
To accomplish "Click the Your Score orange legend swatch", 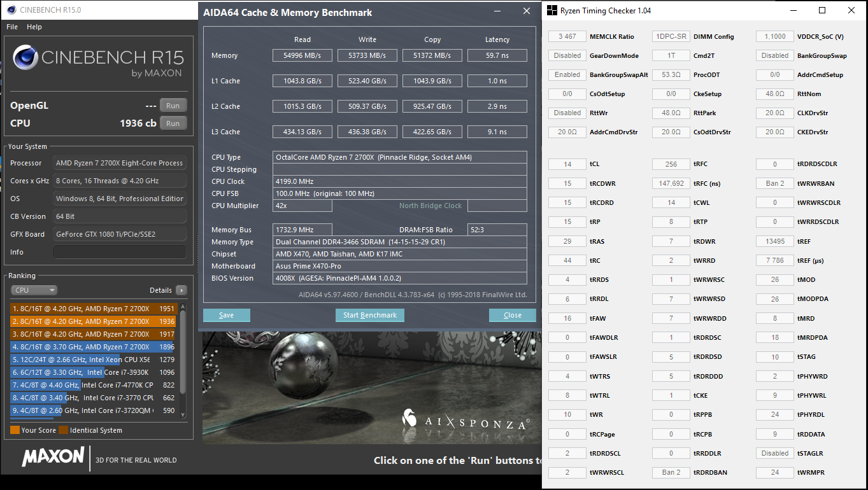I will 15,430.
